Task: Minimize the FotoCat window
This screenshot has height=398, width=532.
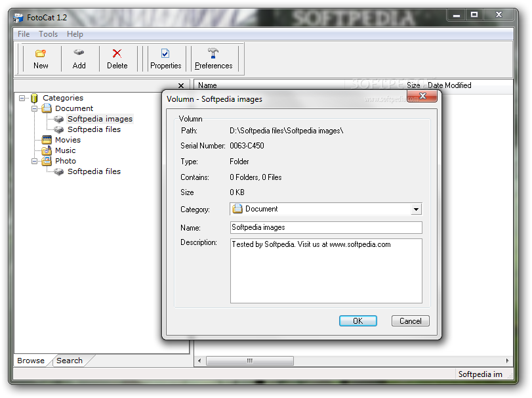Action: 457,15
